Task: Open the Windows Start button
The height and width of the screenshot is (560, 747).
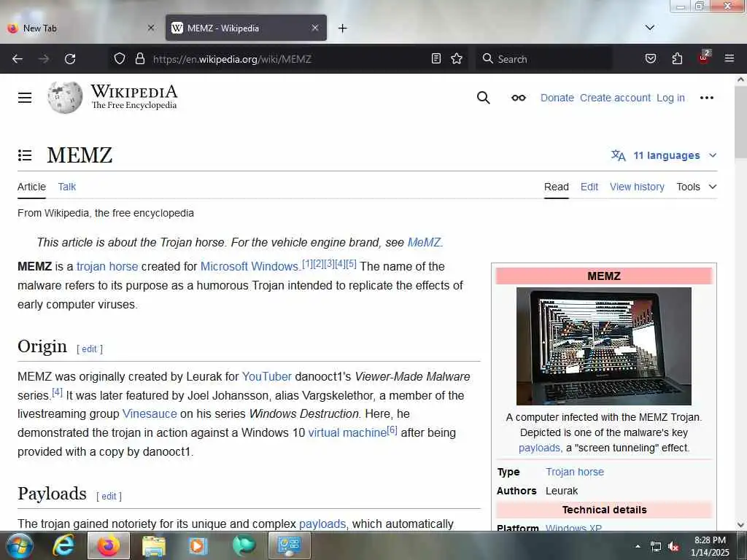Action: click(20, 545)
